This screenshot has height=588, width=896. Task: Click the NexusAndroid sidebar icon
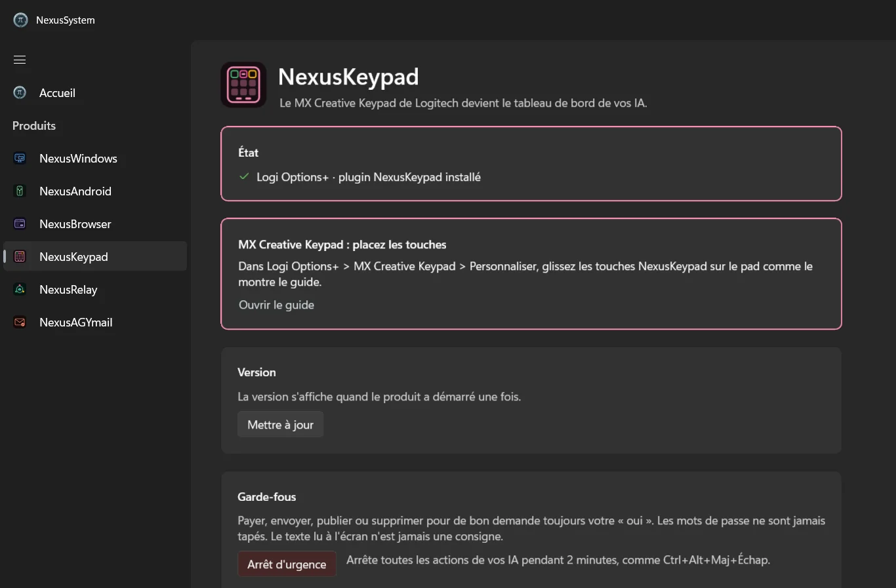[20, 191]
